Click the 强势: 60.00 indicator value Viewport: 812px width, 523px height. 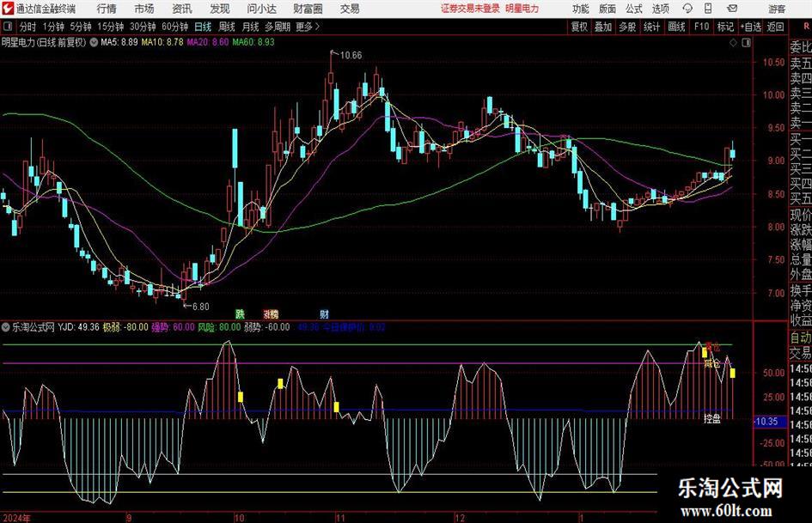tap(173, 327)
